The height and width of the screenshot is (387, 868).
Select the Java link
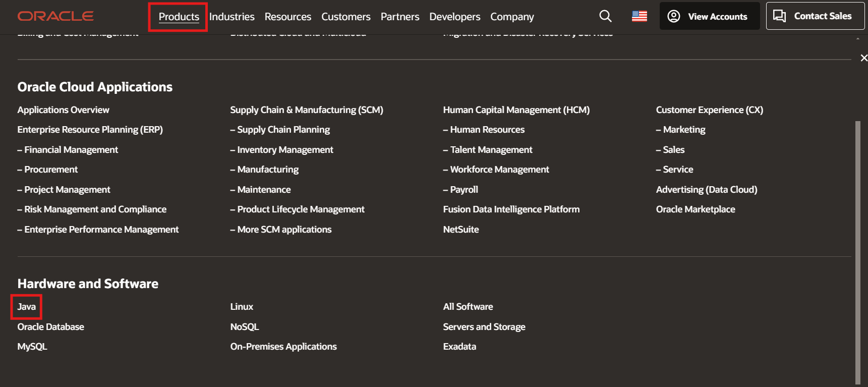tap(27, 307)
